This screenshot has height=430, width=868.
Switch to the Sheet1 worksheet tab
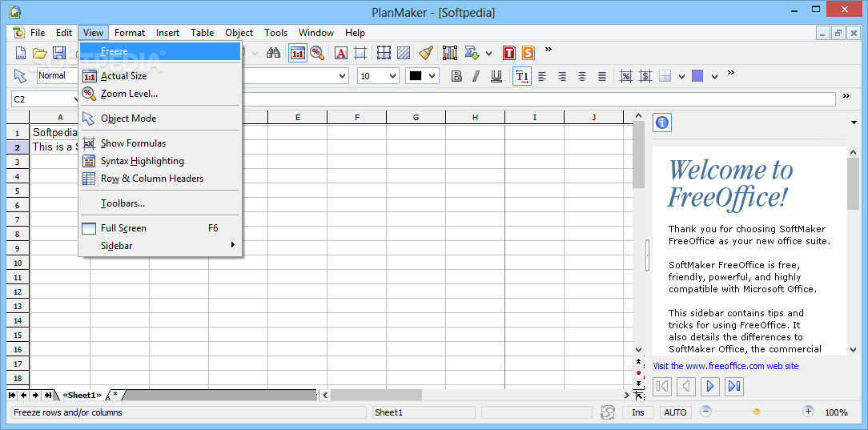coord(82,395)
